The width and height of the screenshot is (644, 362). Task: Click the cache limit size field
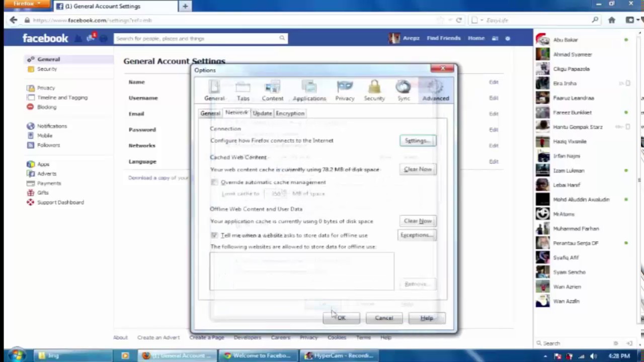pyautogui.click(x=276, y=194)
